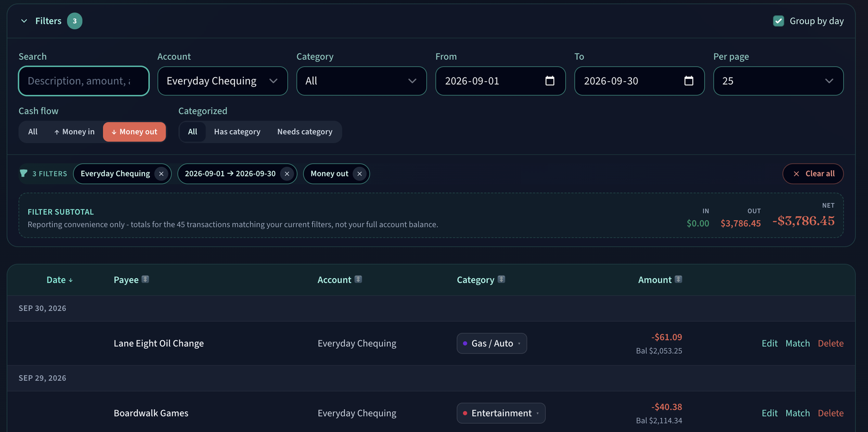
Task: Delete the Boardwalk Games transaction
Action: pos(831,413)
